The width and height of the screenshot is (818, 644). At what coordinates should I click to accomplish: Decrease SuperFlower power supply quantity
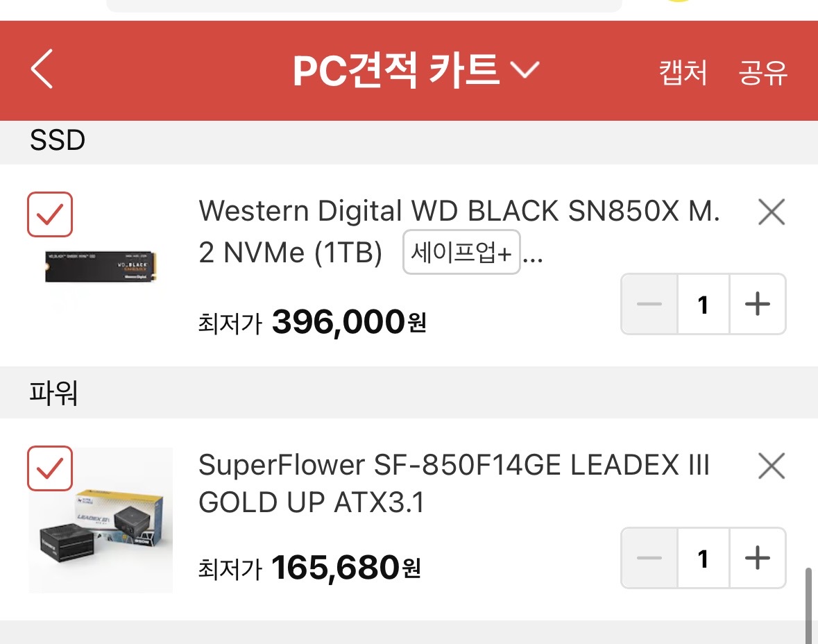(x=649, y=559)
